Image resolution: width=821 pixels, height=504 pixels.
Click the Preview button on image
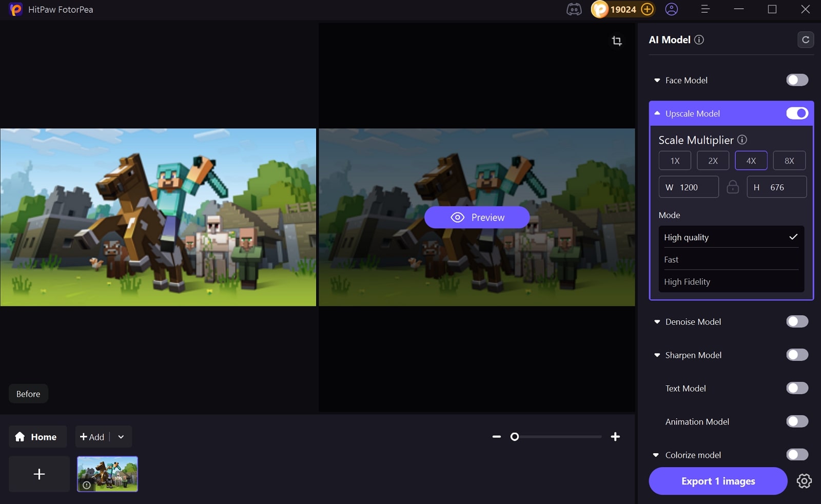pos(477,218)
